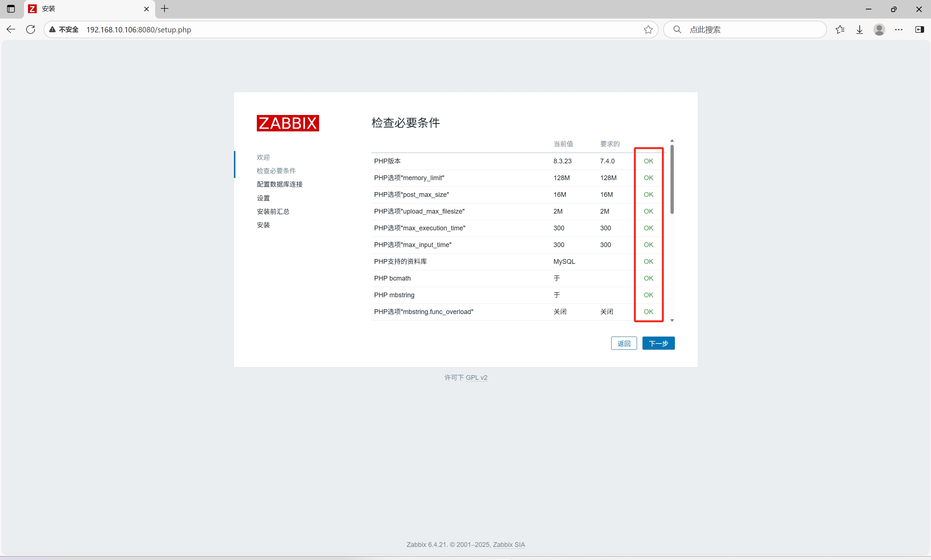Viewport: 931px width, 560px height.
Task: Click the post_max_size row label
Action: tap(411, 194)
